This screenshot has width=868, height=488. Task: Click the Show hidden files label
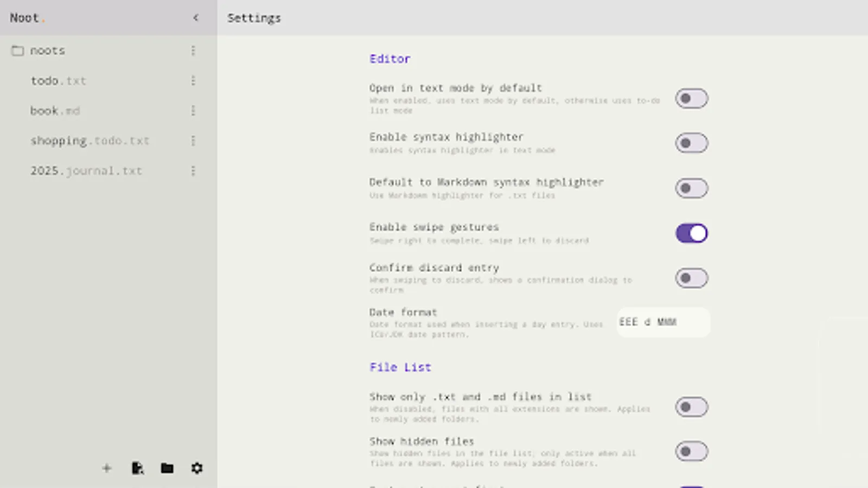[x=422, y=441]
